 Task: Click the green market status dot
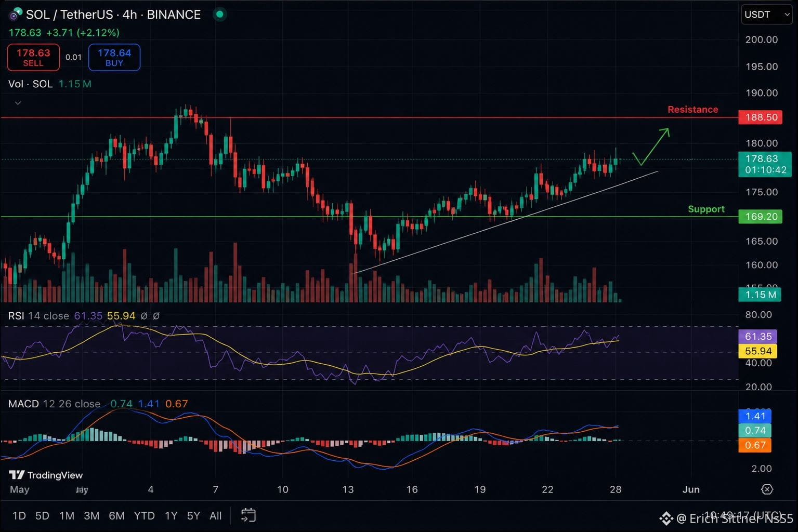[x=220, y=15]
